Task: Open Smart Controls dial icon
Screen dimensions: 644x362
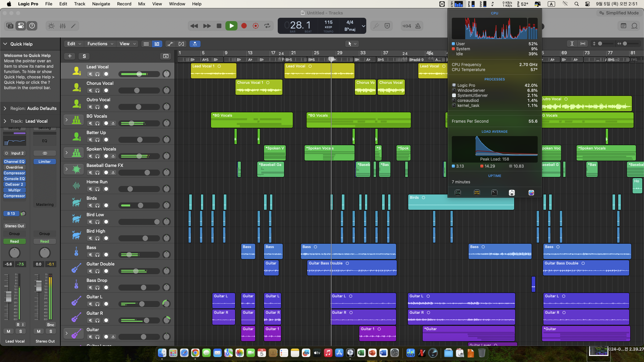Action: click(51, 26)
